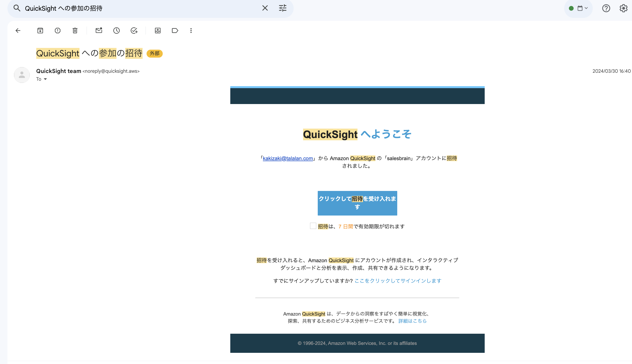This screenshot has width=632, height=364.
Task: Report this email as spam
Action: [x=58, y=31]
